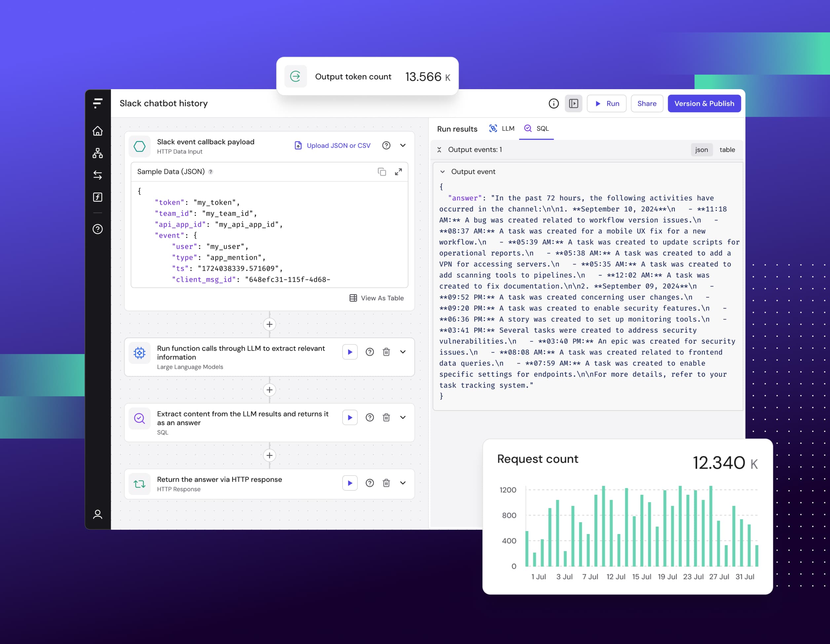The height and width of the screenshot is (644, 830).
Task: Toggle the run results side panel
Action: click(574, 103)
